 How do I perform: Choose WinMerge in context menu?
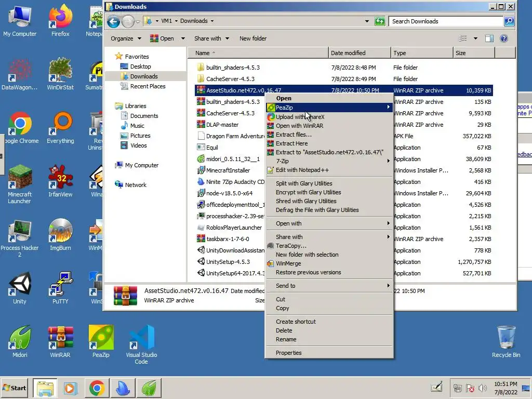point(329,263)
